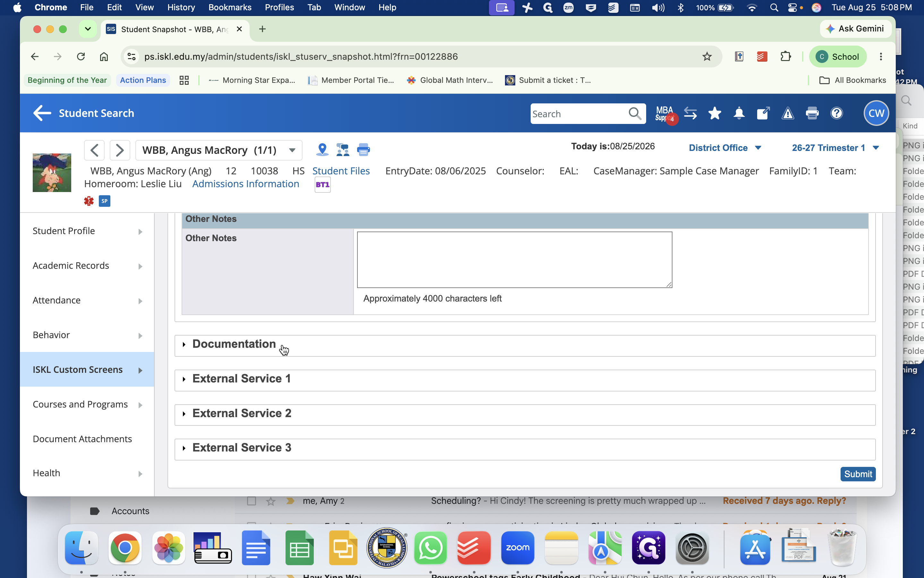Open the Chrome three-dot menu
This screenshot has width=924, height=578.
[881, 57]
